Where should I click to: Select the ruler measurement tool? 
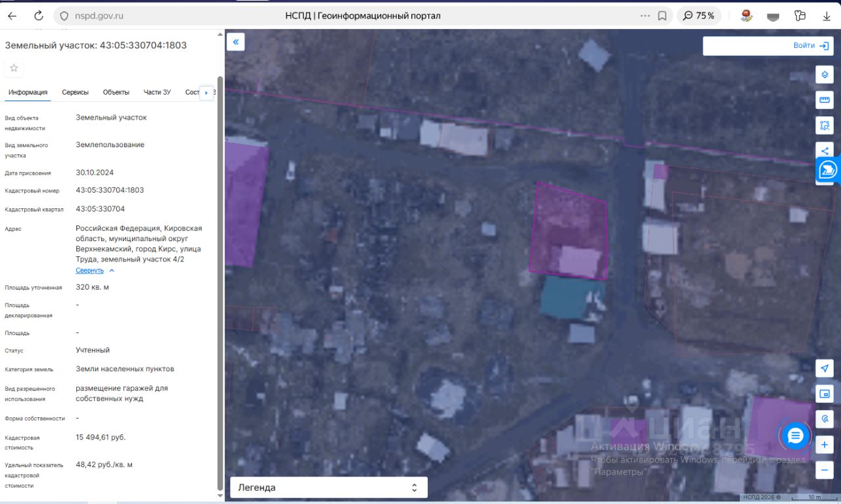pos(825,100)
